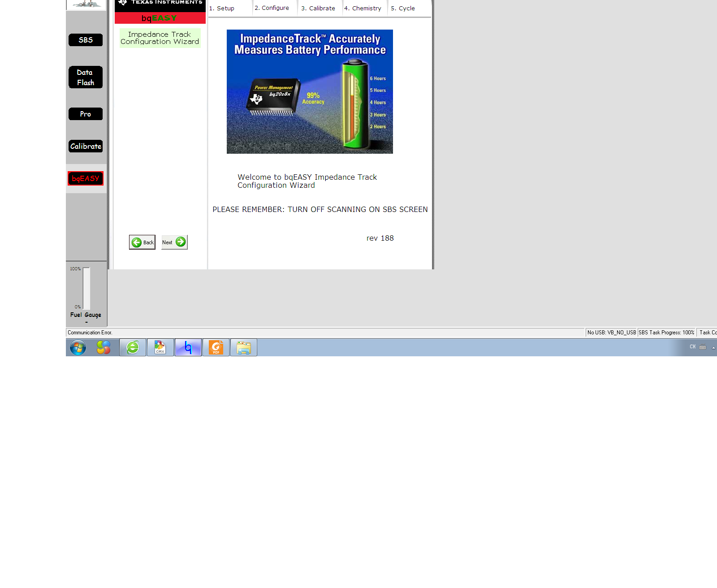This screenshot has width=717, height=588.
Task: Show hidden system tray icons
Action: click(713, 347)
